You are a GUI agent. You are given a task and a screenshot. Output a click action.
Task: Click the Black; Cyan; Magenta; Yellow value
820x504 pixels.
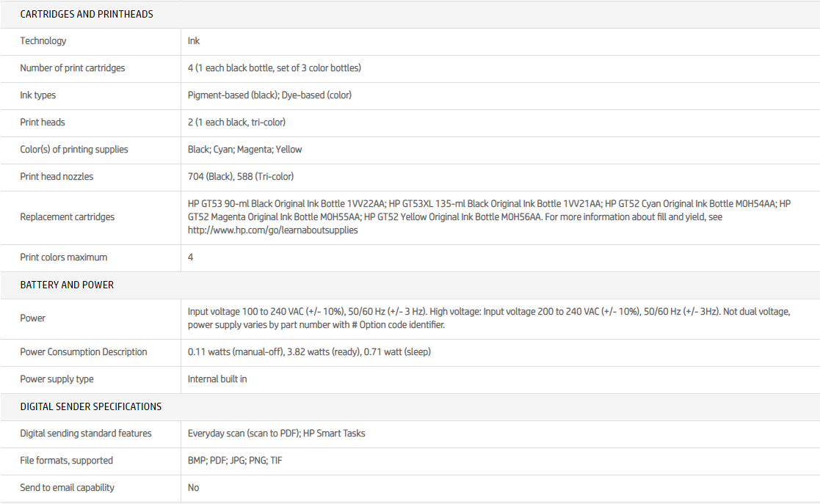coord(244,150)
